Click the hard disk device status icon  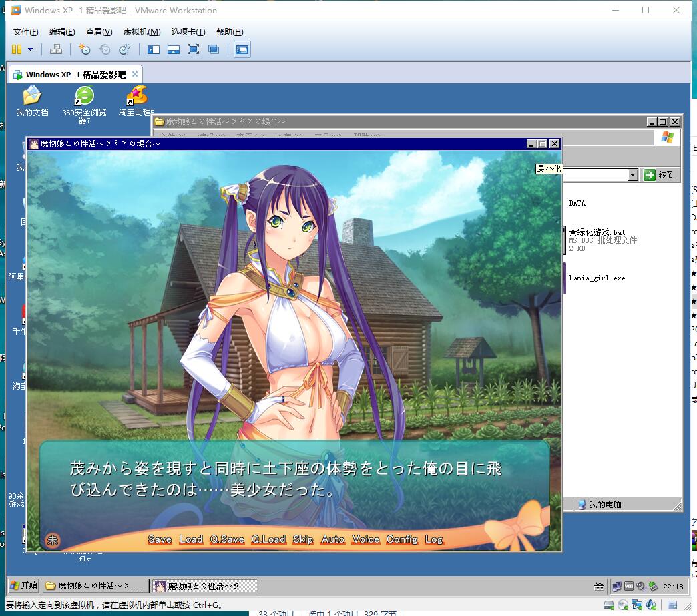(x=609, y=605)
